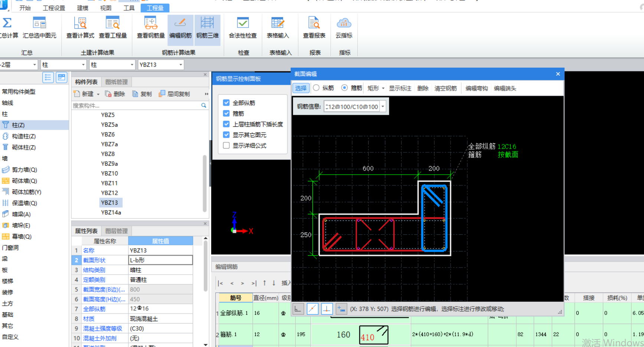Run 合法性检查
Screen dimensions: 644x347
(x=243, y=27)
